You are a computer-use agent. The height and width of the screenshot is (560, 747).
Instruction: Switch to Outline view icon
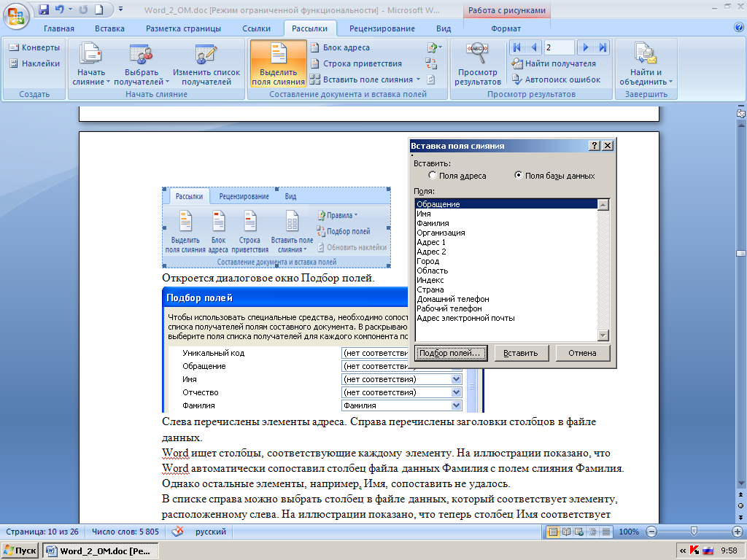click(x=592, y=532)
